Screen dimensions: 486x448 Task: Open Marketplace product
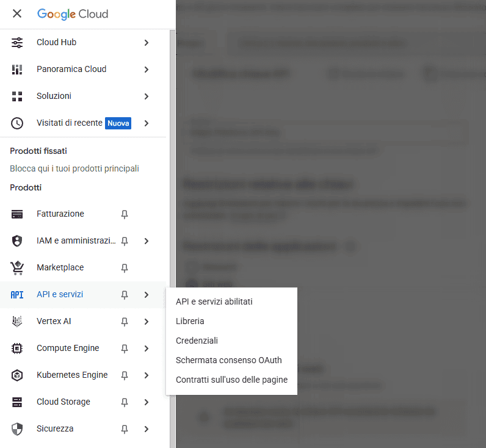[83, 268]
